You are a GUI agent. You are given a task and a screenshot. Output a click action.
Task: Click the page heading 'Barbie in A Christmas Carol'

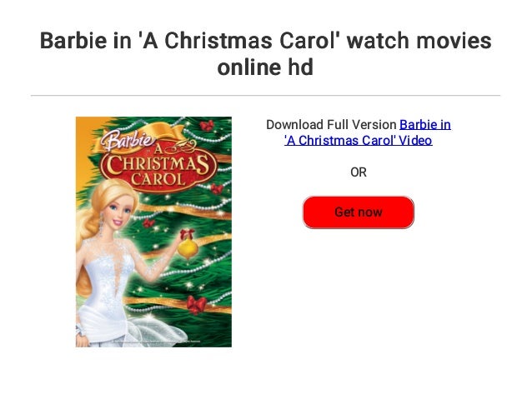tap(266, 53)
